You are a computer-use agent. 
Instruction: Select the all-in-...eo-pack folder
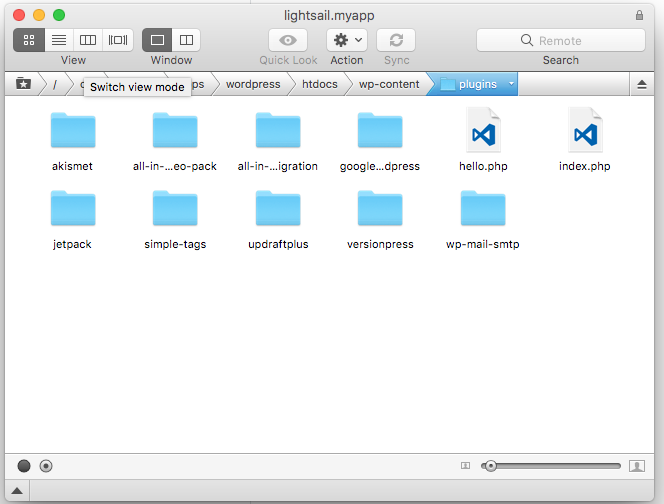coord(175,130)
